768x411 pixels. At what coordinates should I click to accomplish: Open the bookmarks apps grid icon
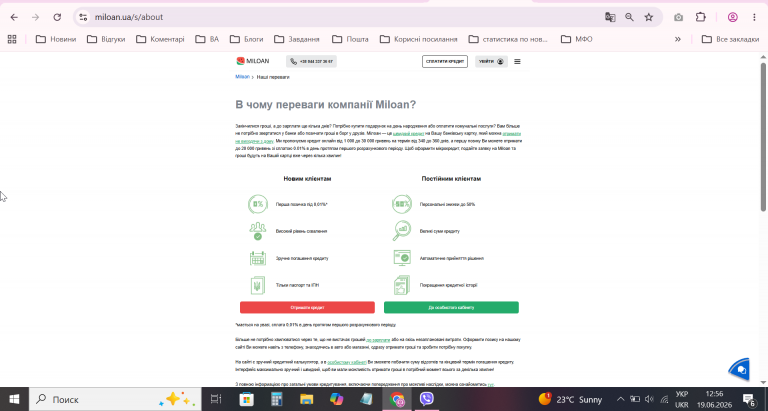[x=12, y=39]
